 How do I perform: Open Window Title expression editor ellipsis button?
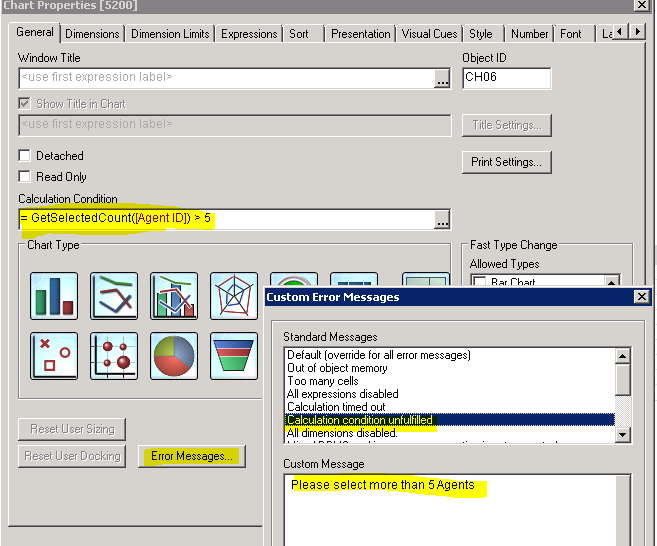[442, 78]
